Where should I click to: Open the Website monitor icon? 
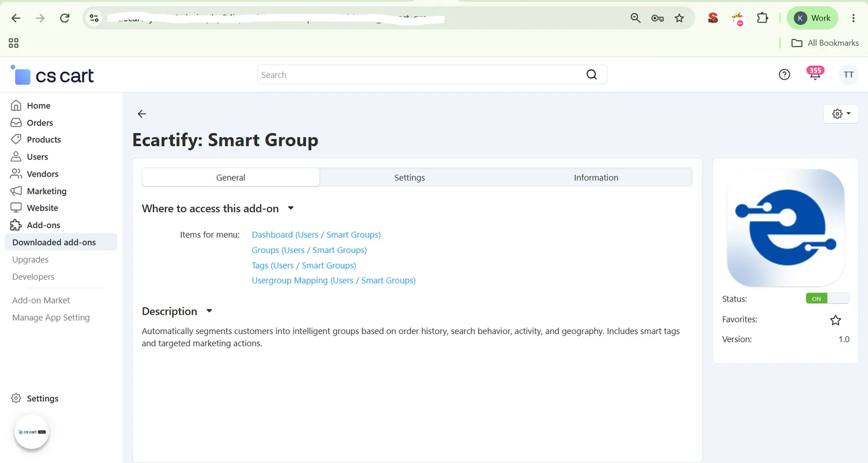click(16, 208)
